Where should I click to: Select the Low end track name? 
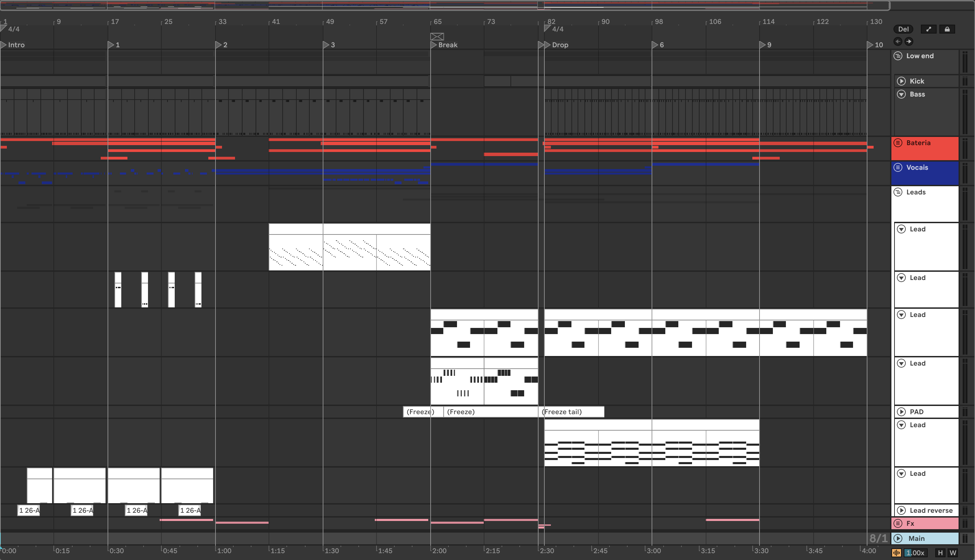tap(920, 56)
